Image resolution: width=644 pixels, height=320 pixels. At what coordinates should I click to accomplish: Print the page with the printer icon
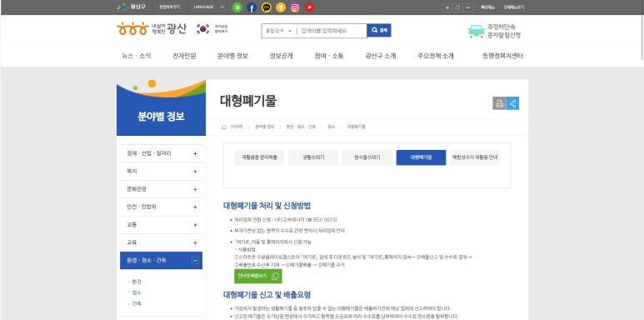pos(499,103)
